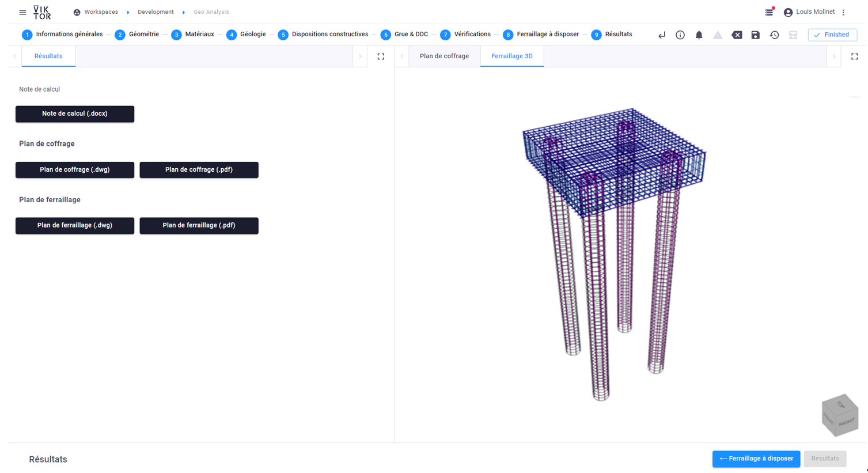Toggle the Finished workflow status
868x473 pixels.
click(832, 35)
